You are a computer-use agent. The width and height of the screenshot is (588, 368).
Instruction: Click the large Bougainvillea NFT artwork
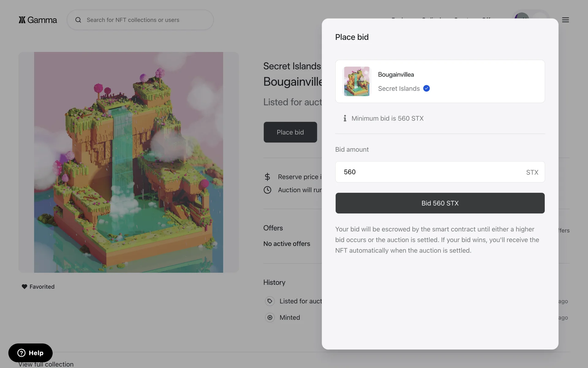click(129, 162)
